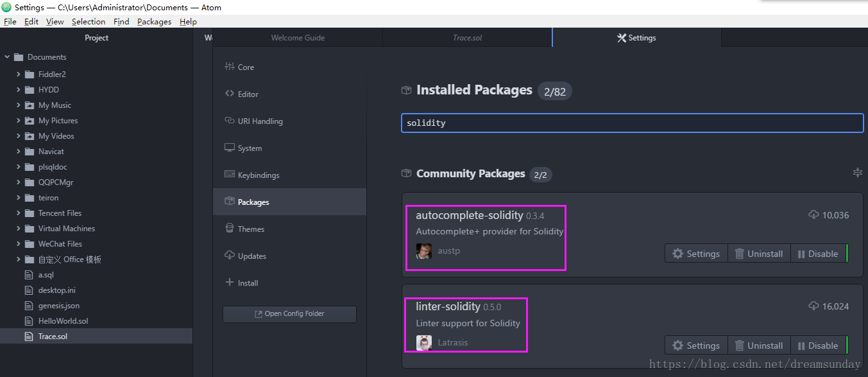Screen dimensions: 868x377
Task: Click the Installed Packages heading
Action: point(474,90)
